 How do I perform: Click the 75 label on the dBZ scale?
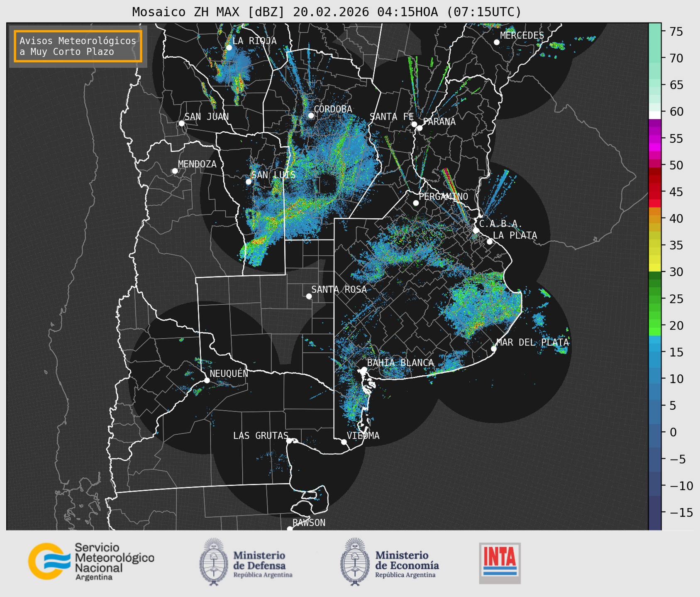click(x=676, y=32)
